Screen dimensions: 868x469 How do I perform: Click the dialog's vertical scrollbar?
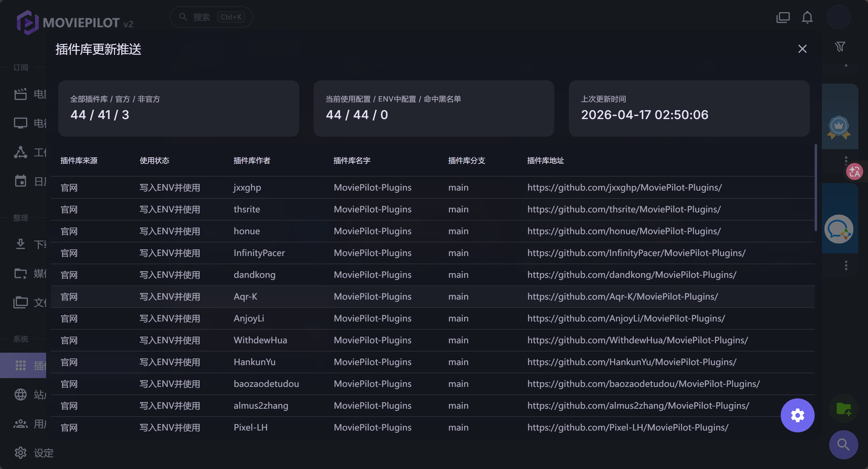point(816,188)
